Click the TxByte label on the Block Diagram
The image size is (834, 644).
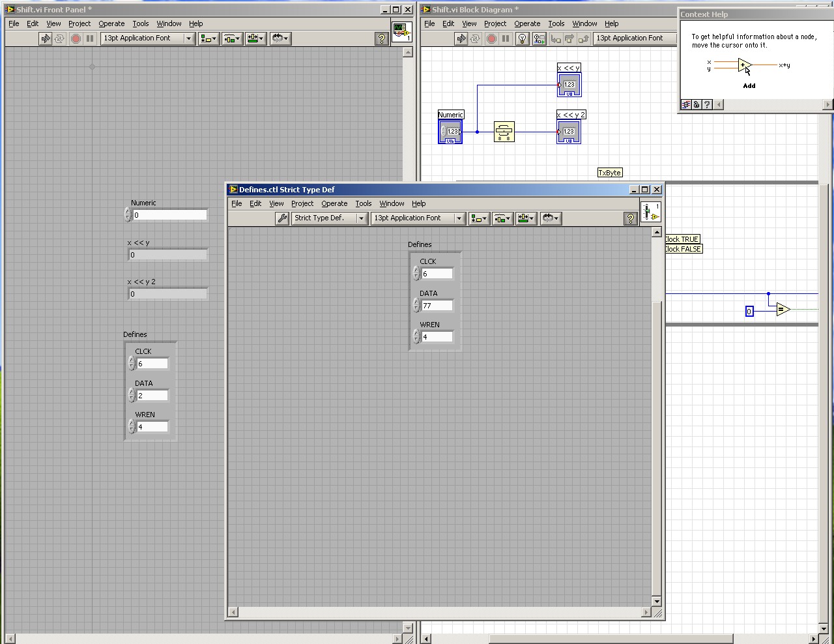pos(610,173)
